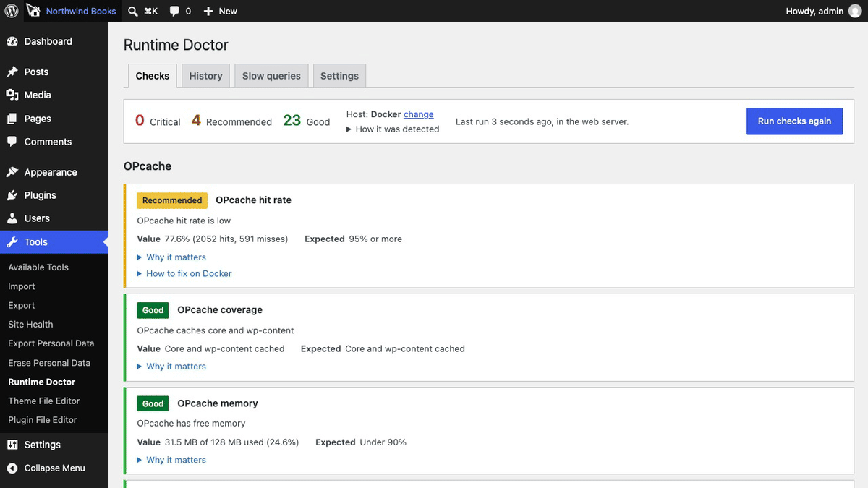This screenshot has height=488, width=868.
Task: Open Posts menu label
Action: [36, 72]
